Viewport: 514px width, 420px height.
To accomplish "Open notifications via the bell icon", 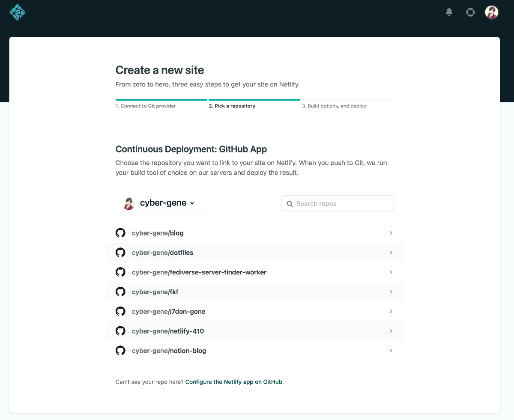I will [449, 12].
